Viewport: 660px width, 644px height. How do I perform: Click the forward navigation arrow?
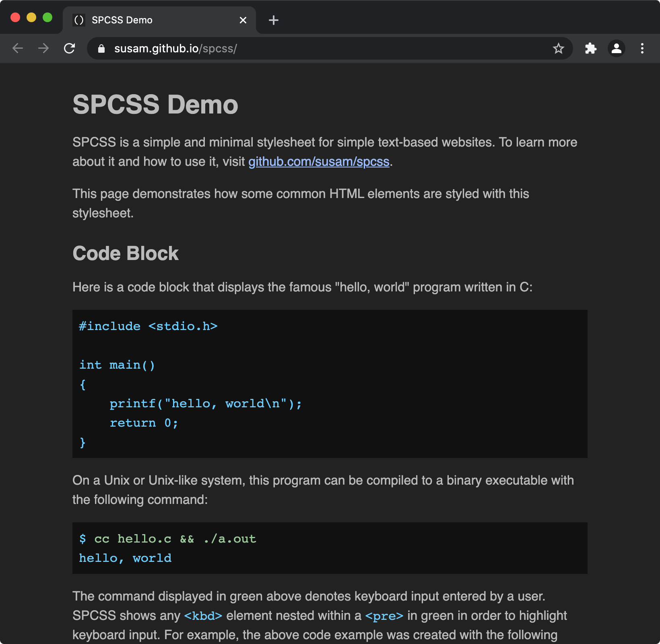click(x=43, y=48)
